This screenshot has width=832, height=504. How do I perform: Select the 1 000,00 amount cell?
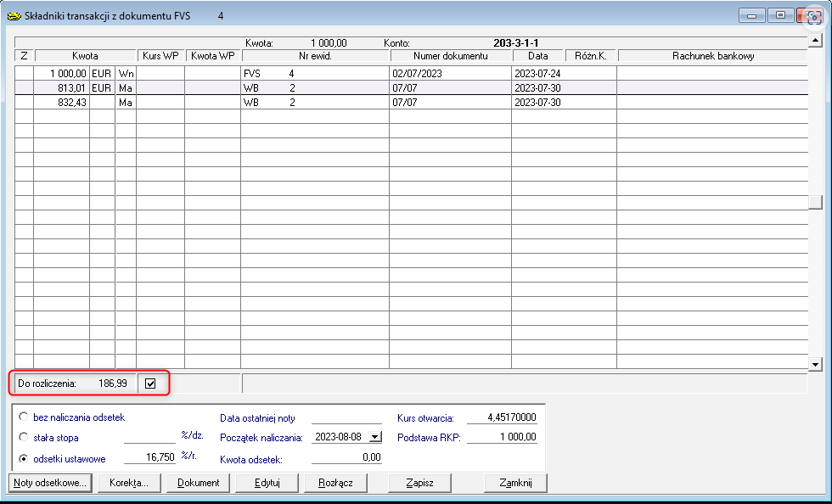coord(61,74)
